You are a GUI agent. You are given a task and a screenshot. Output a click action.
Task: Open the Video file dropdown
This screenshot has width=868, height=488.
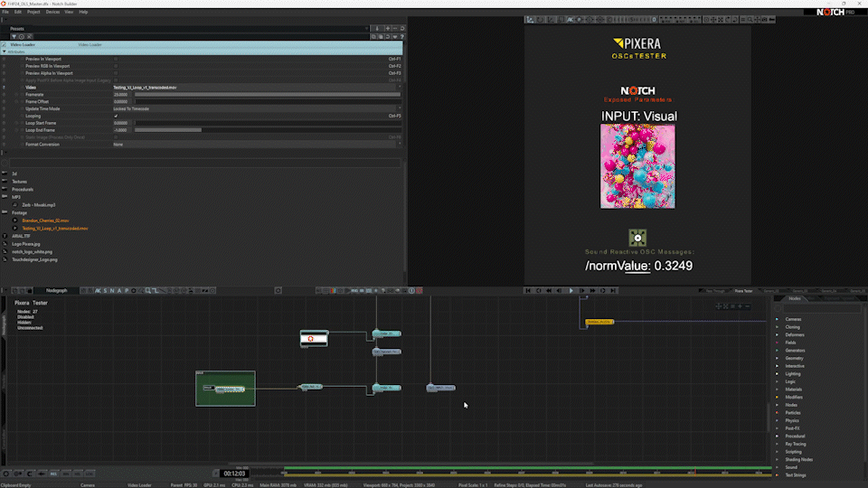257,88
